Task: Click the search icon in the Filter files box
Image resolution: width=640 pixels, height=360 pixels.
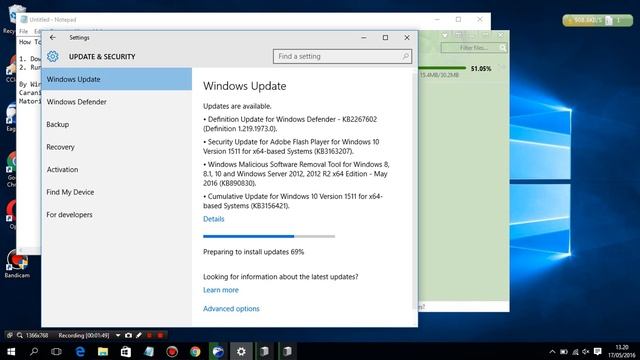Action: click(x=503, y=48)
